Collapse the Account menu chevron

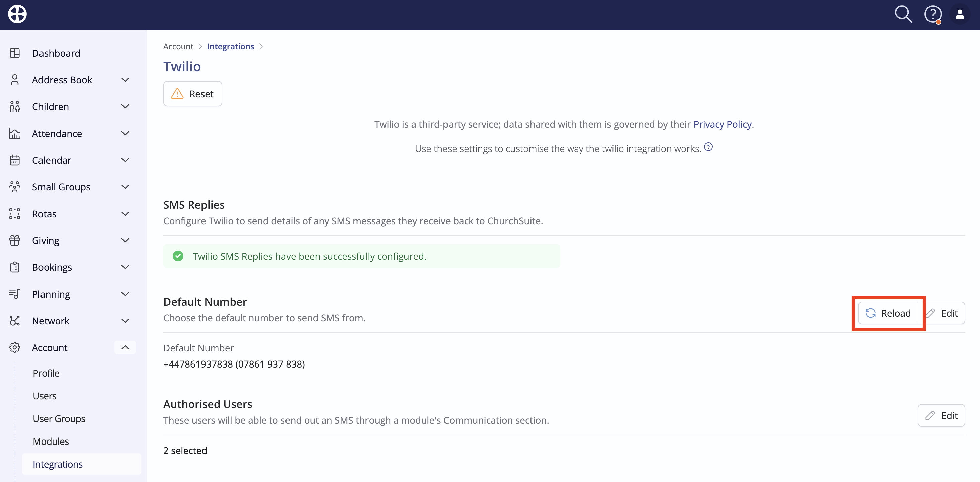pos(125,348)
